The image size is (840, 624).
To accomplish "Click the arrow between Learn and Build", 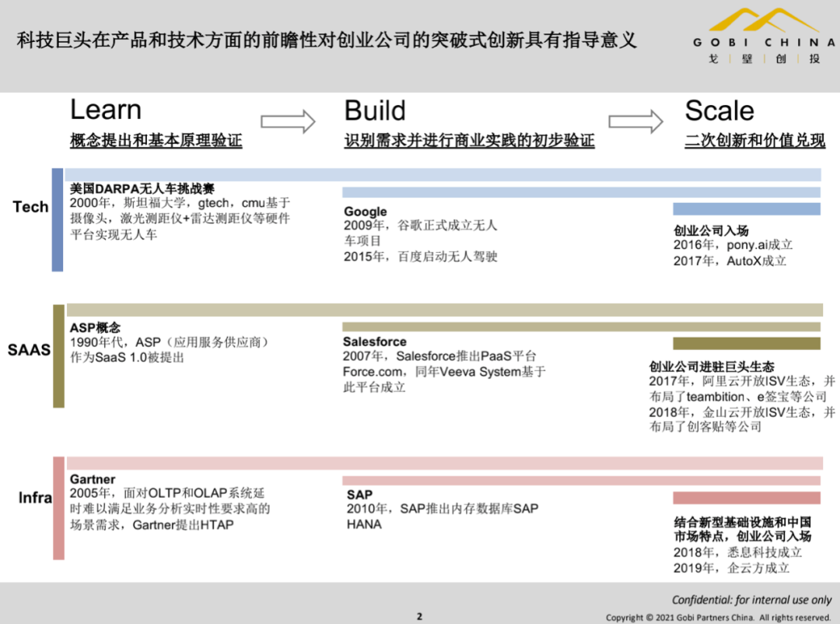I will pyautogui.click(x=288, y=121).
